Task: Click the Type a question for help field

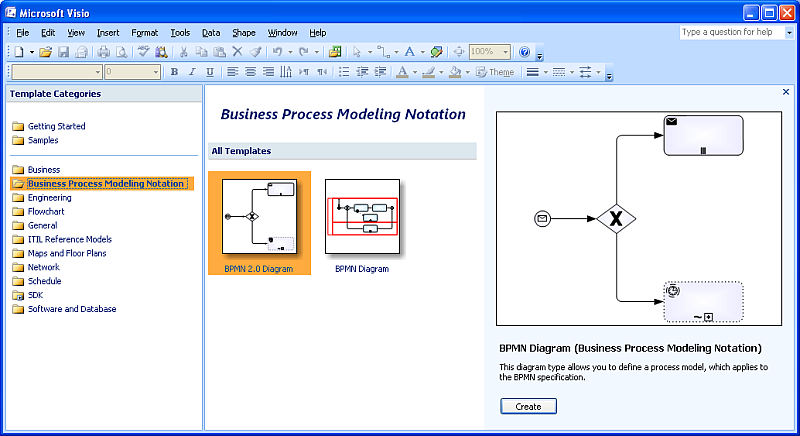Action: [732, 32]
